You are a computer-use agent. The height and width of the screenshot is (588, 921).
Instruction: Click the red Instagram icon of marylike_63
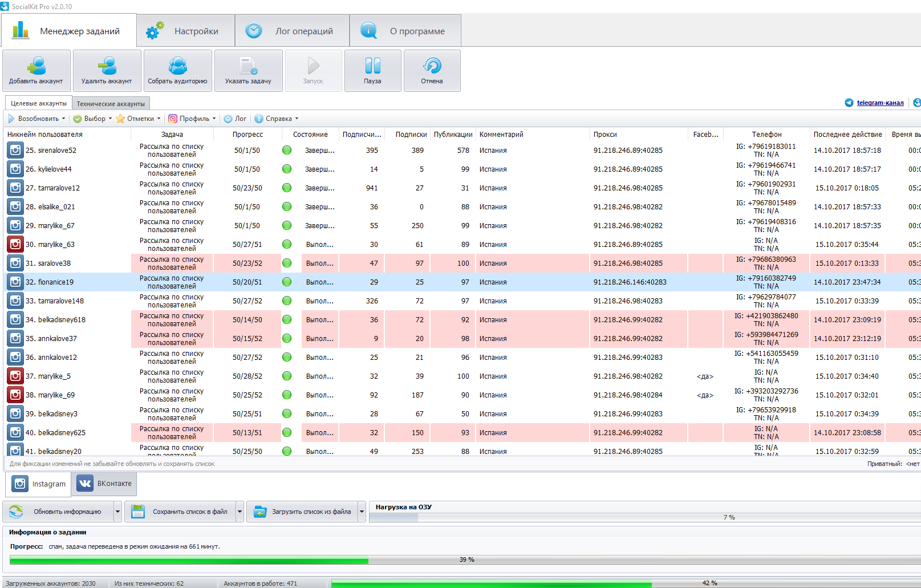(15, 244)
